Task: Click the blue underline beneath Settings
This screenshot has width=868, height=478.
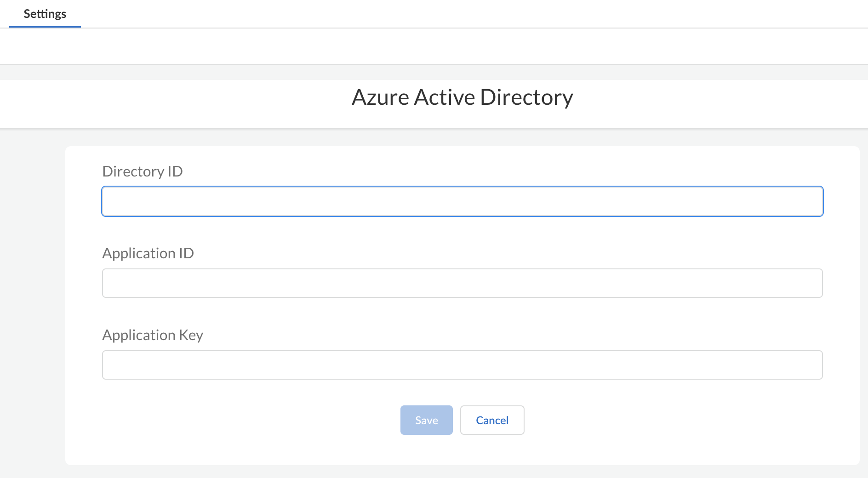Action: (x=45, y=26)
